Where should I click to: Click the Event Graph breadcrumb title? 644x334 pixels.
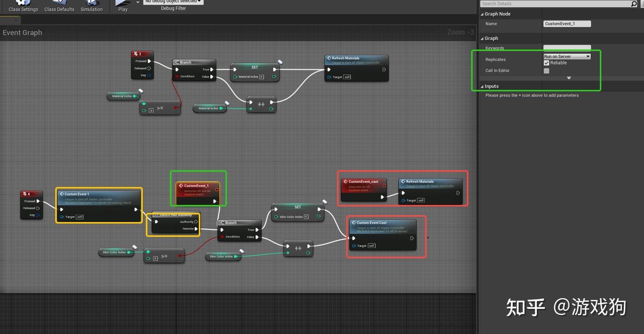click(x=23, y=33)
